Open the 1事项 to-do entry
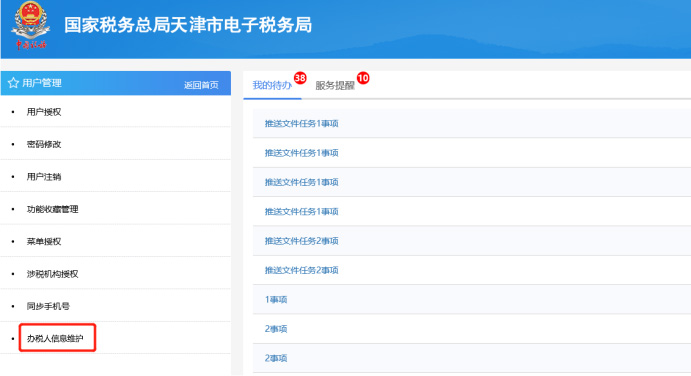Screen dimensions: 691x376 pyautogui.click(x=276, y=300)
